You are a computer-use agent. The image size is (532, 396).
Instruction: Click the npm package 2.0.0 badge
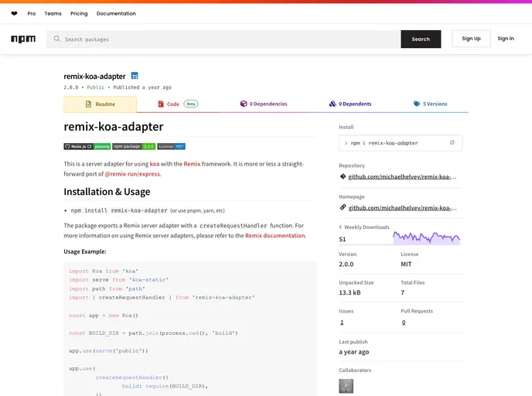click(134, 147)
